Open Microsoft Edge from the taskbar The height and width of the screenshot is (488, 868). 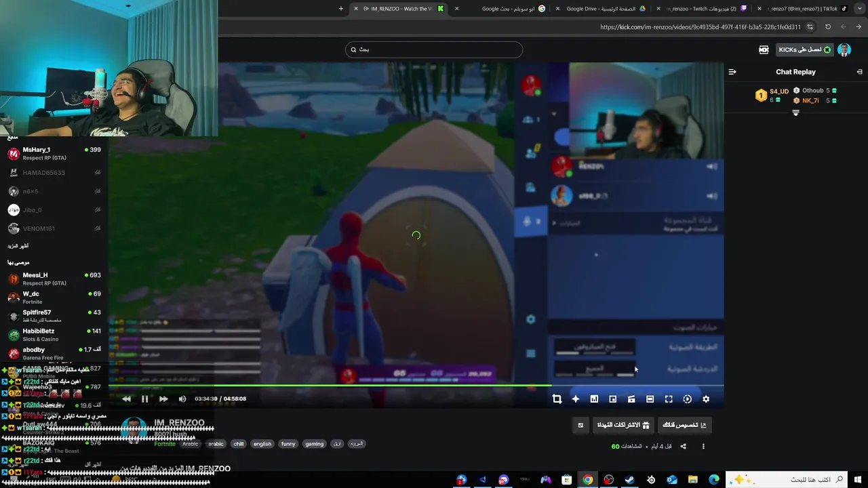(713, 480)
